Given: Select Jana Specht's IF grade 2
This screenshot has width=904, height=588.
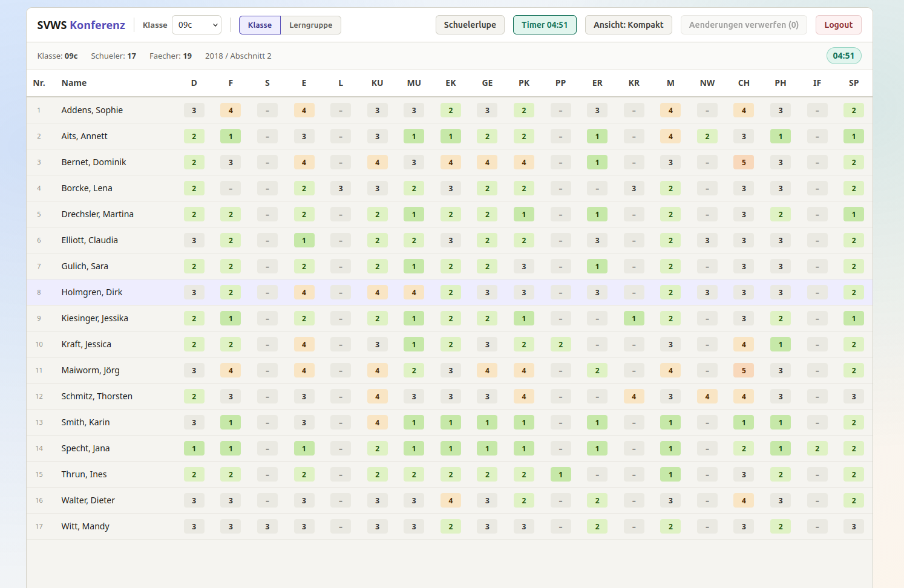Looking at the screenshot, I should click(x=817, y=448).
